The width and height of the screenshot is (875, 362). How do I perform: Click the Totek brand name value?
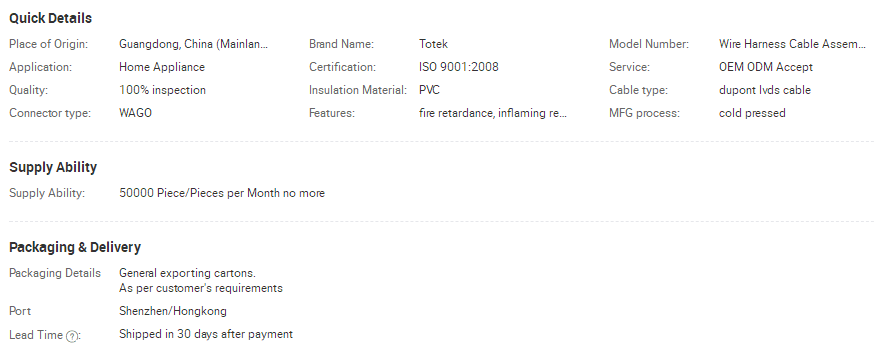(434, 44)
